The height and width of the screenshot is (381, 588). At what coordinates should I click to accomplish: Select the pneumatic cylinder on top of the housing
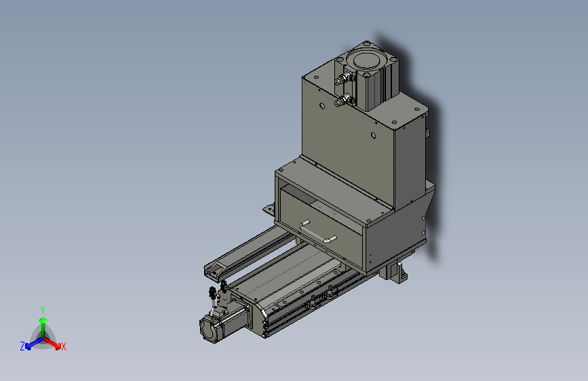(x=368, y=77)
